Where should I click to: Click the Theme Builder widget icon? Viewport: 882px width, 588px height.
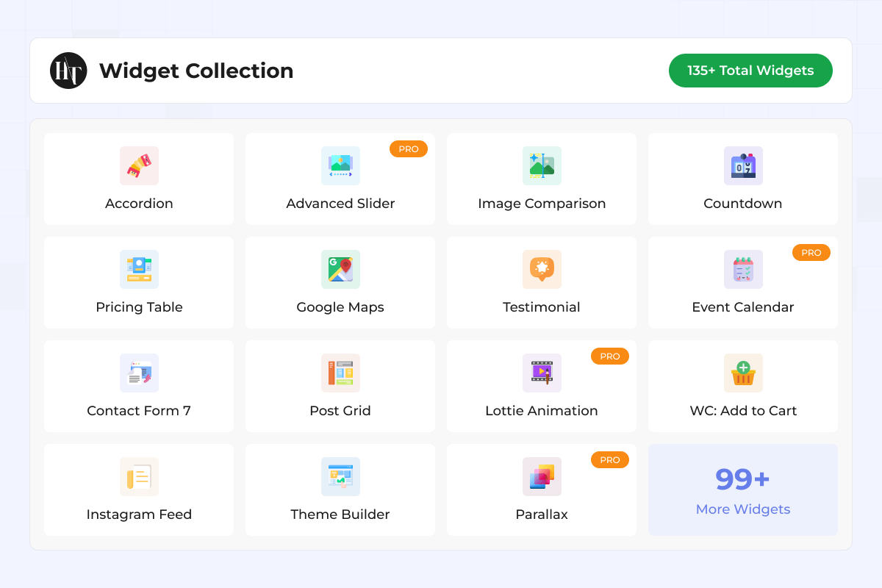[340, 476]
